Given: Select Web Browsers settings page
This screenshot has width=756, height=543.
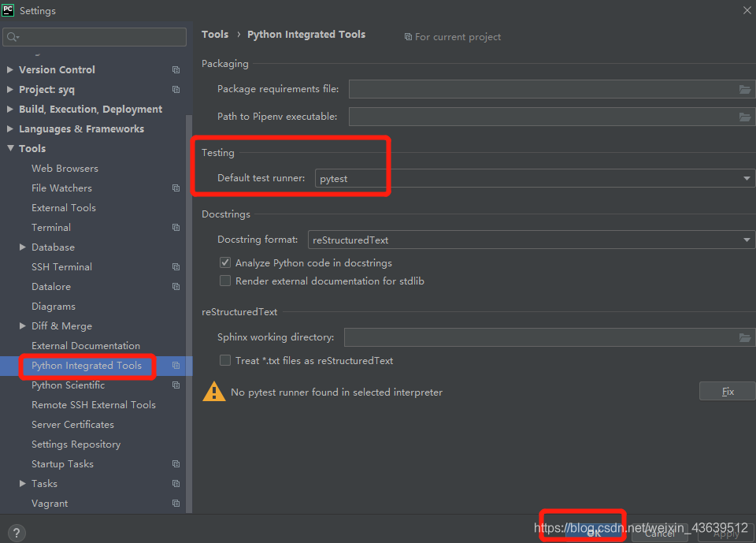Looking at the screenshot, I should pyautogui.click(x=65, y=169).
